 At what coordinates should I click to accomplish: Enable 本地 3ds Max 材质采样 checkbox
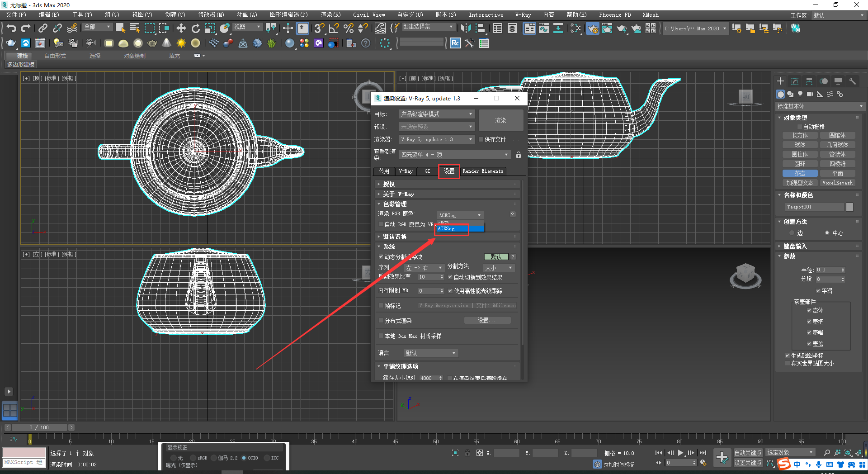pos(381,336)
